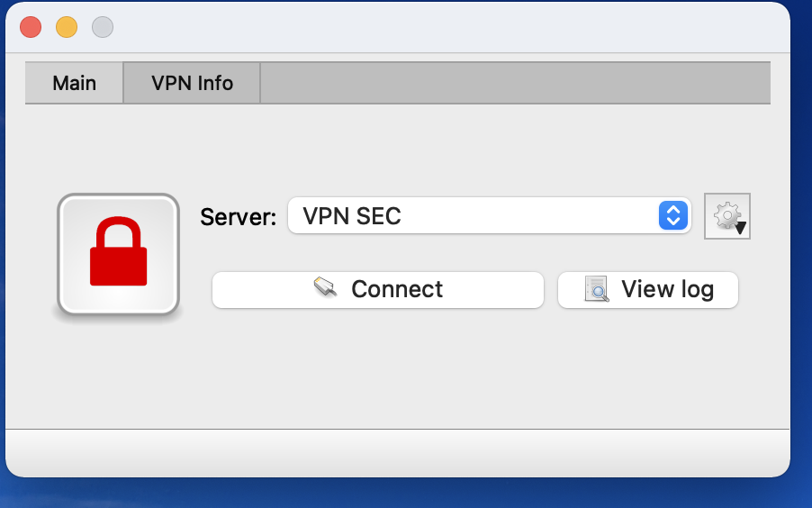Screen dimensions: 812x508
Task: Connect to the selected VPN server
Action: click(x=378, y=290)
